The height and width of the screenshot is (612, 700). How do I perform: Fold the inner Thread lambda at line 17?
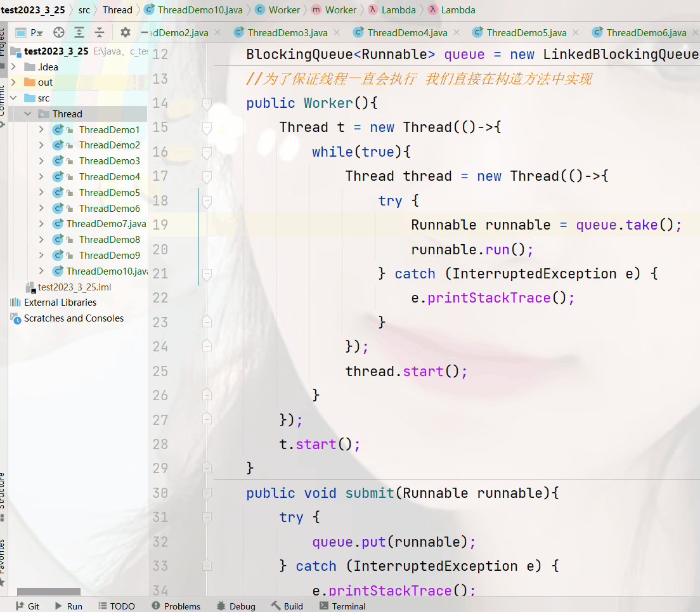click(x=207, y=177)
